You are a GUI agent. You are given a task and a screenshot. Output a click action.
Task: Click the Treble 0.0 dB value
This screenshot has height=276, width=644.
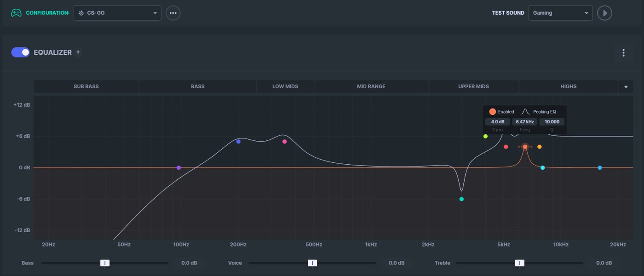604,263
